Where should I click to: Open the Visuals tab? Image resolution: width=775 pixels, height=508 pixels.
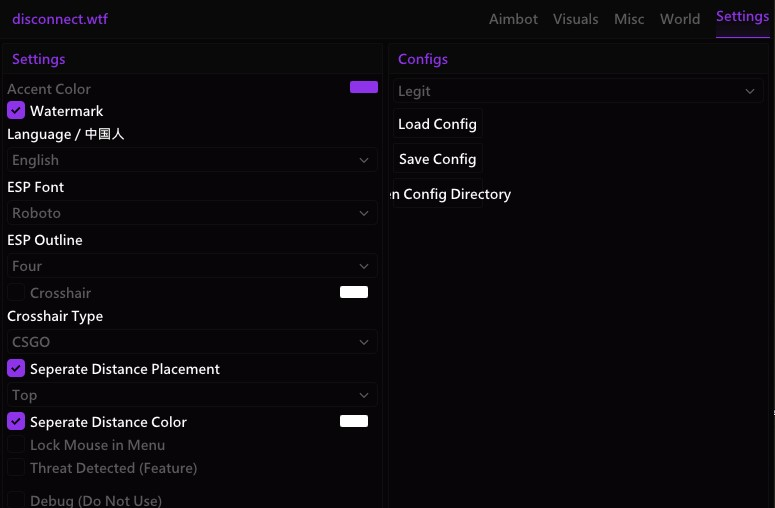tap(575, 19)
